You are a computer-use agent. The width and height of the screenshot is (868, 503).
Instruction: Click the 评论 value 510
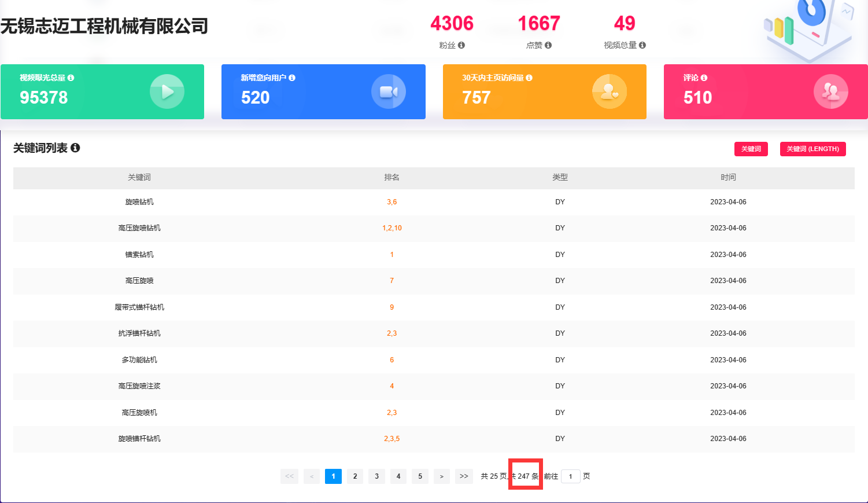tap(698, 98)
